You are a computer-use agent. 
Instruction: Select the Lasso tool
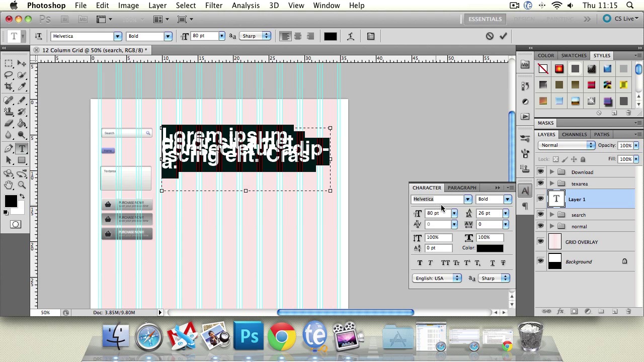(9, 75)
